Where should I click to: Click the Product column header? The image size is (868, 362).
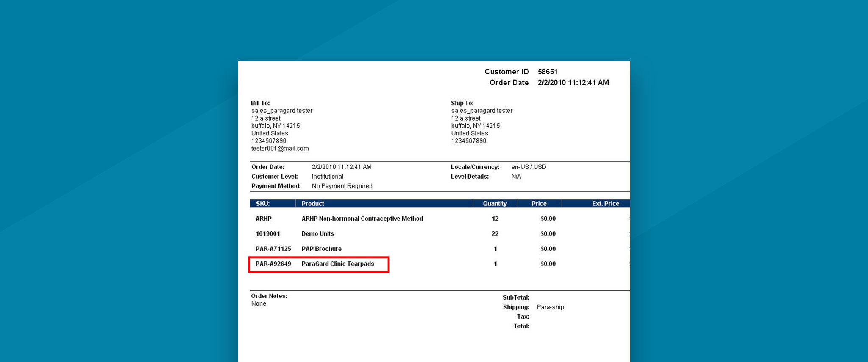coord(313,204)
